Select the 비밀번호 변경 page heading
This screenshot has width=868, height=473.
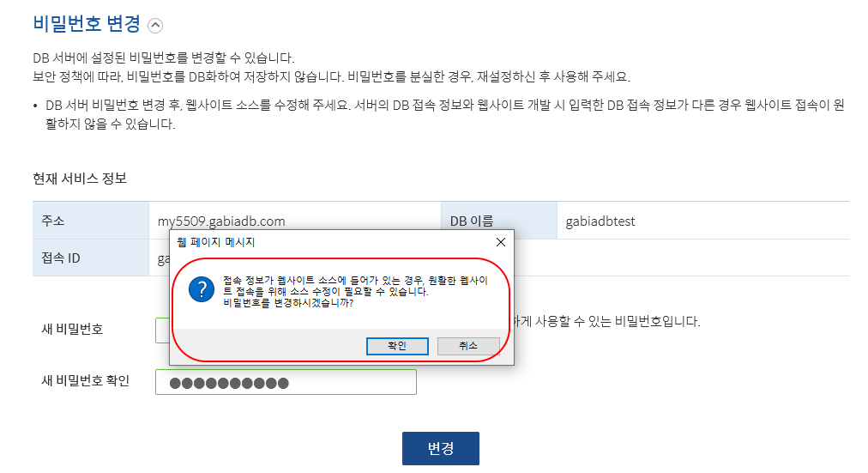click(x=87, y=24)
